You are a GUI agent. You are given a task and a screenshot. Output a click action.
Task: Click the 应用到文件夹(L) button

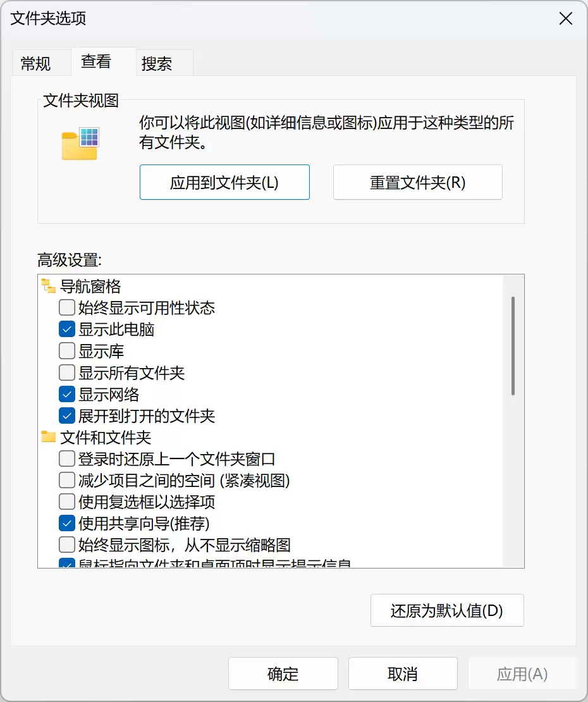point(224,182)
